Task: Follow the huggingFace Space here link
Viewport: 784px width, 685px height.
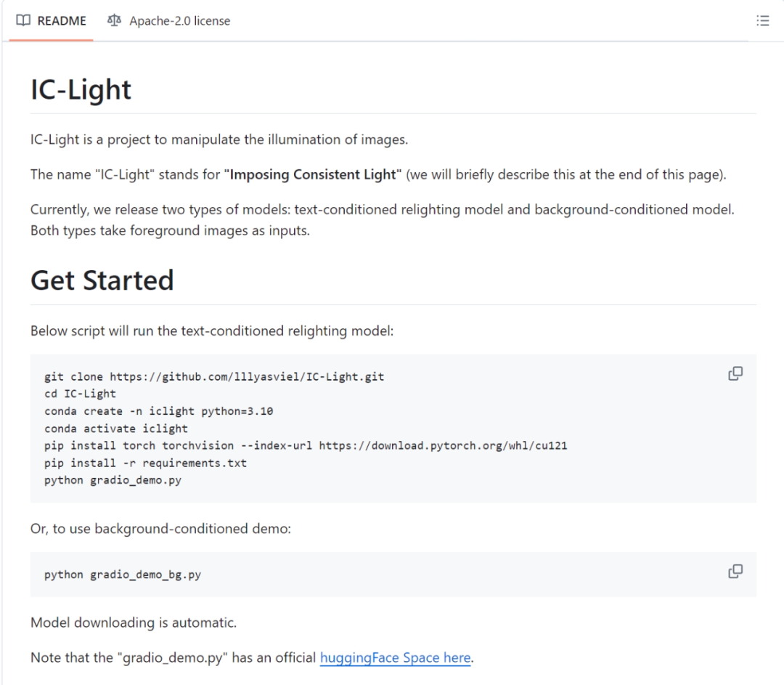Action: [x=396, y=657]
